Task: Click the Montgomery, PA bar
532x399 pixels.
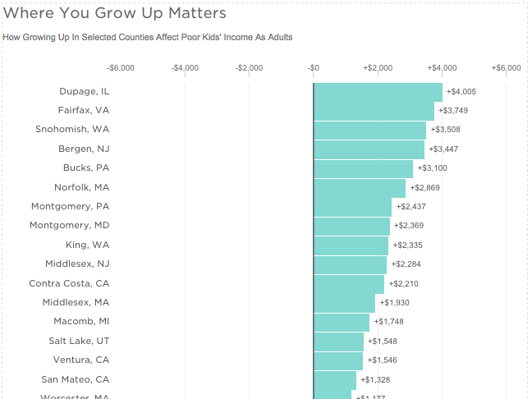Action: point(352,207)
